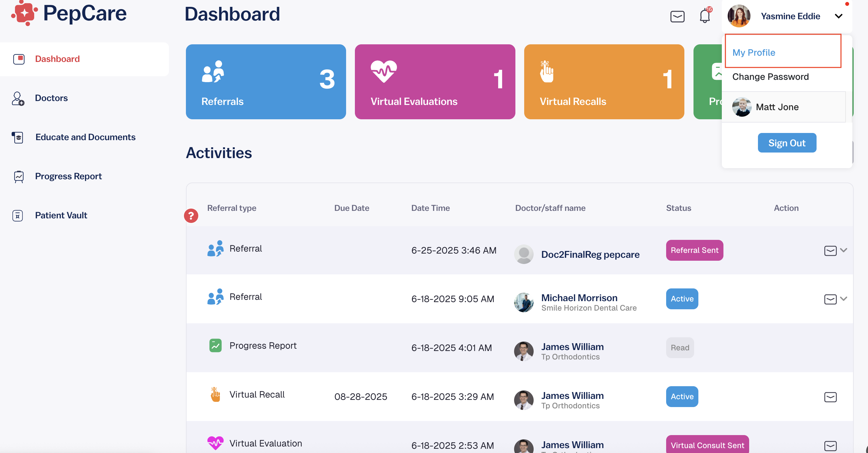Click Active status in Virtual Recall row
The height and width of the screenshot is (453, 868).
682,397
